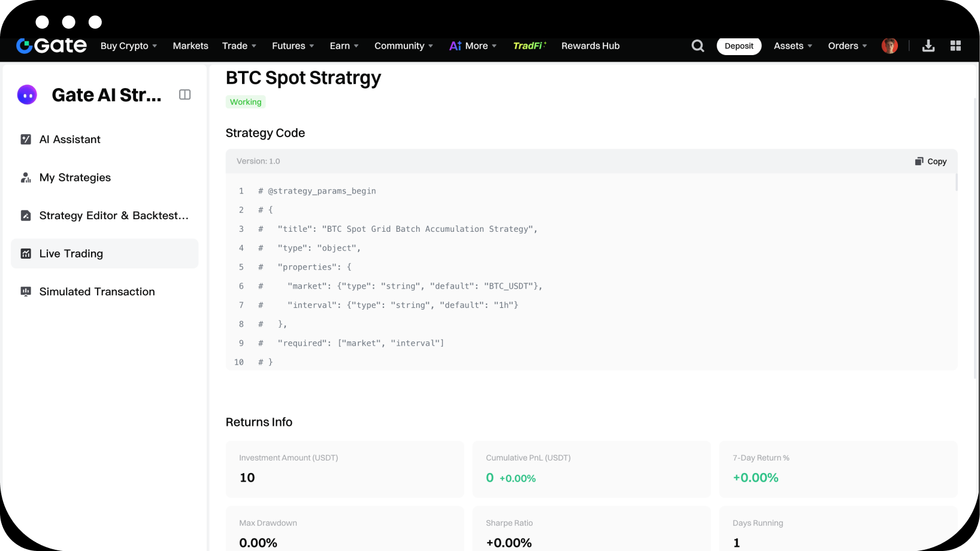Viewport: 980px width, 551px height.
Task: Open the apps grid icon
Action: [955, 46]
